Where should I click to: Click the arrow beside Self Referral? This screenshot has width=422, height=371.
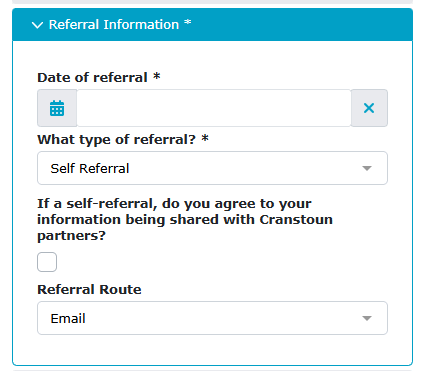(367, 168)
